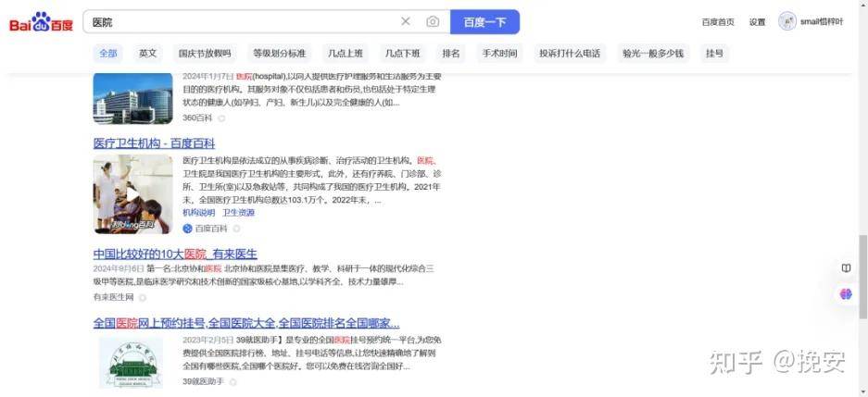Open the book icon on right sidebar

[x=846, y=268]
